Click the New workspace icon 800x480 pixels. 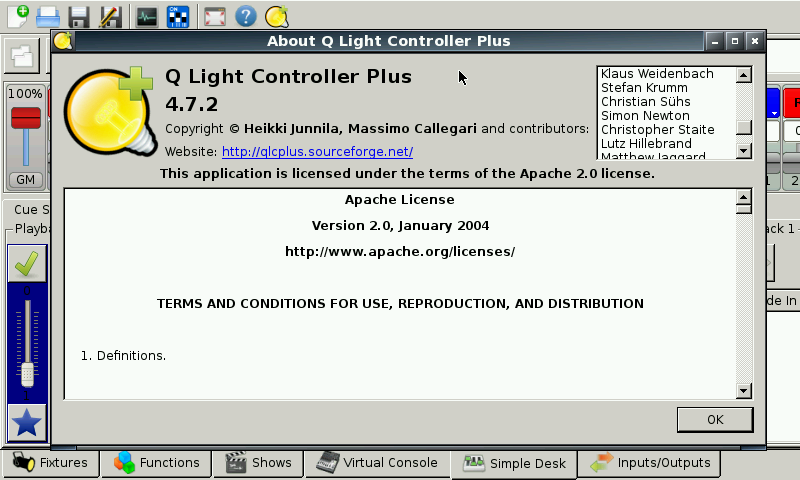click(x=18, y=16)
